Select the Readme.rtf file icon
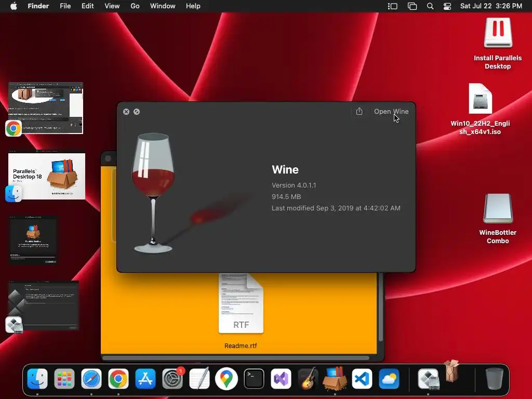Screen dimensions: 532x399 point(241,303)
